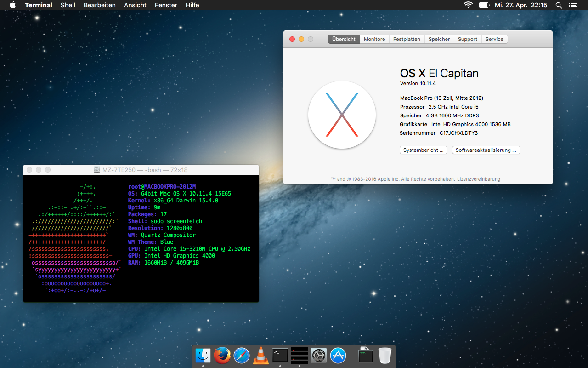Switch to the Festplatten tab
588x368 pixels.
(407, 39)
